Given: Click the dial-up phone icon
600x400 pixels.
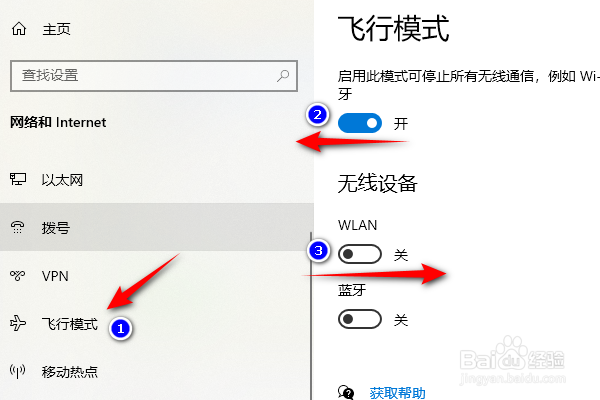Looking at the screenshot, I should 18,227.
